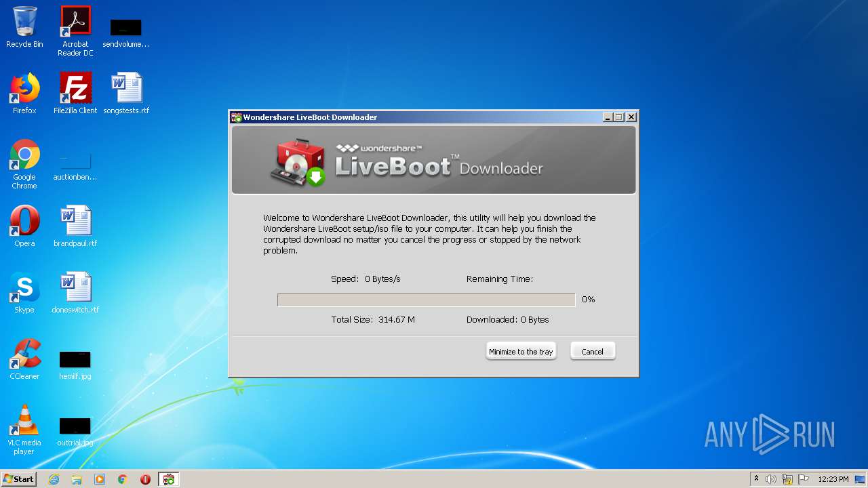
Task: Launch Acrobat Reader DC shortcut
Action: click(x=75, y=31)
